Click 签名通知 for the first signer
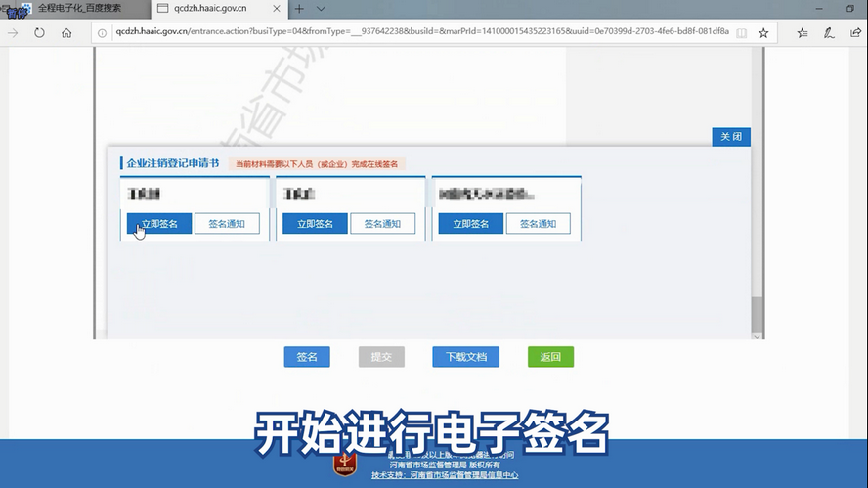The height and width of the screenshot is (488, 868). pos(227,224)
